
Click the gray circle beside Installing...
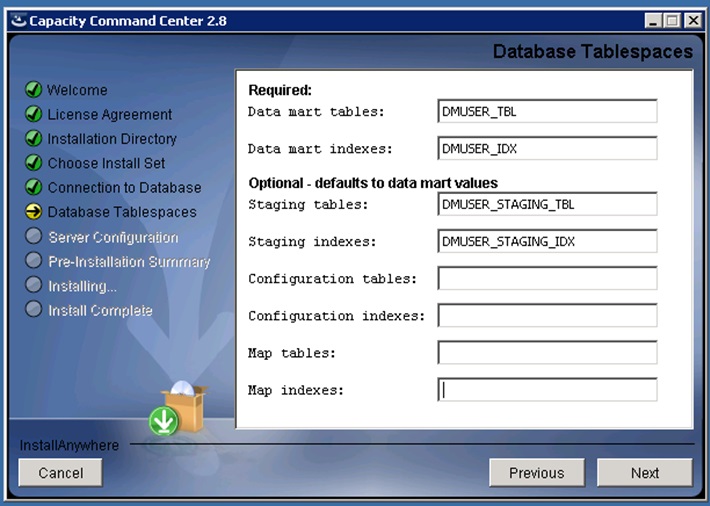coord(34,285)
